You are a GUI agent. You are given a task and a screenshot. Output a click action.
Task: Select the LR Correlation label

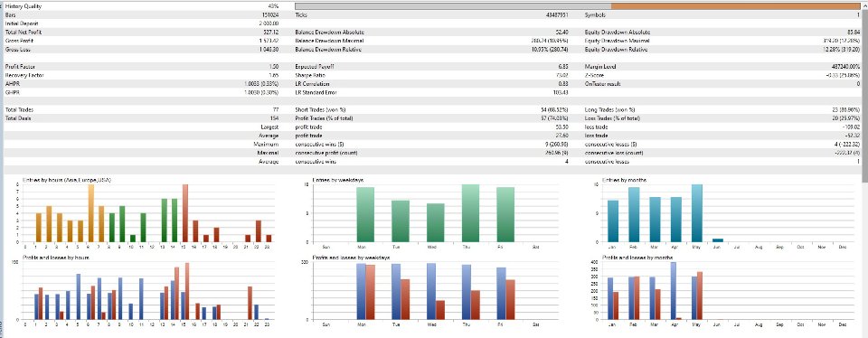312,84
